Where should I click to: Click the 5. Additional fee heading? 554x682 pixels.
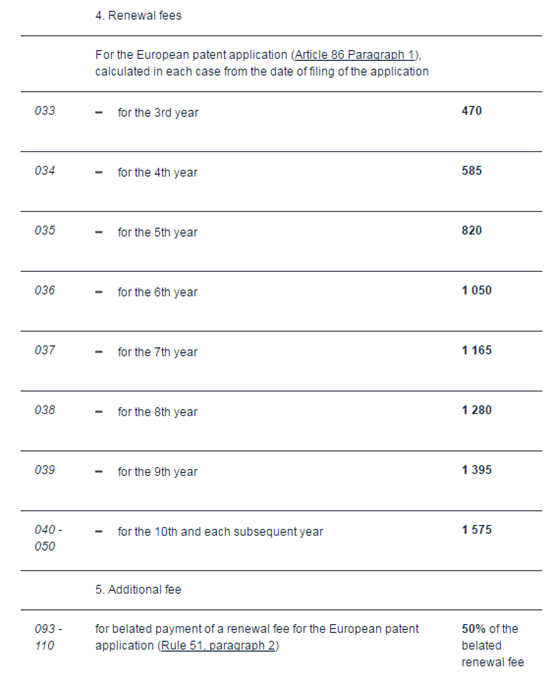click(138, 590)
